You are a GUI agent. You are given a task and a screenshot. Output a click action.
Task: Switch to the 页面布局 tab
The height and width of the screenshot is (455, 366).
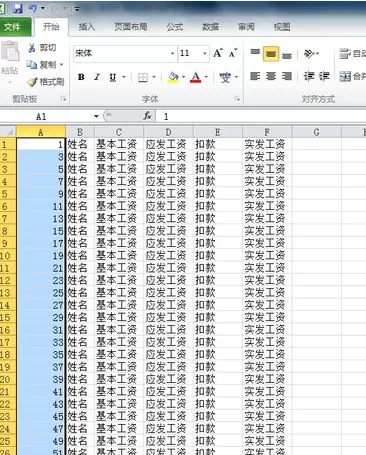[x=131, y=27]
